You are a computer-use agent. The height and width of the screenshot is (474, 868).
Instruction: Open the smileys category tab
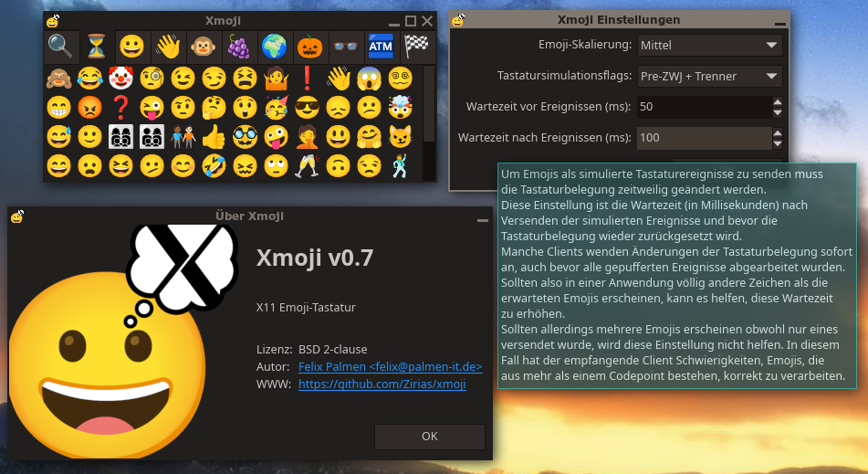(131, 46)
